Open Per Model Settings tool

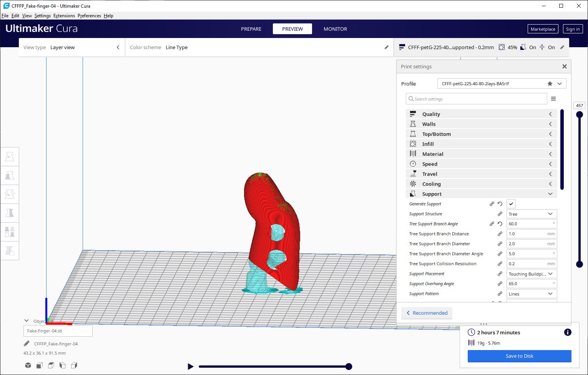10,231
